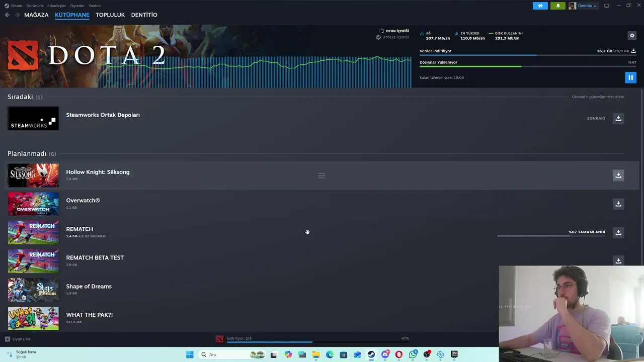Click the Veriler İndiriliyor progress bar
The width and height of the screenshot is (644, 362).
click(528, 55)
